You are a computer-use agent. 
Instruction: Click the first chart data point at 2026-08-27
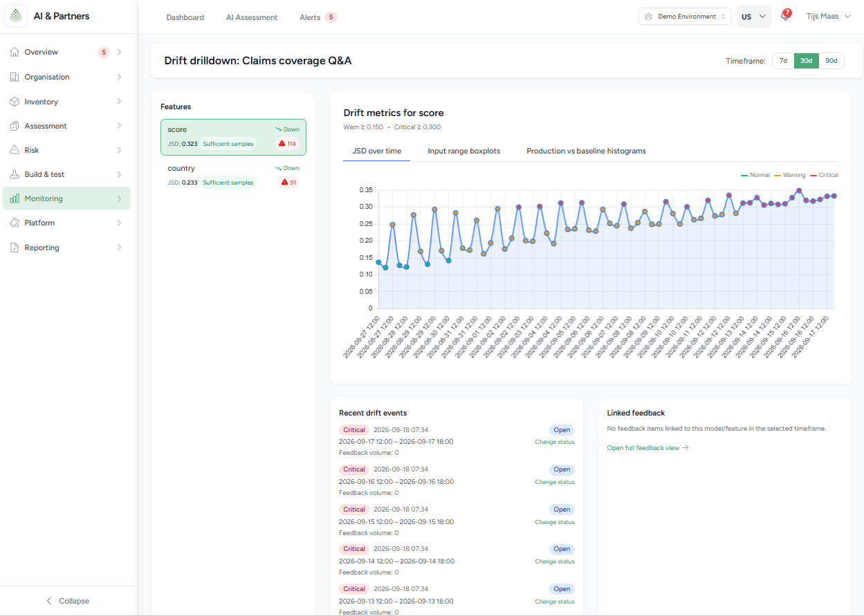click(378, 262)
